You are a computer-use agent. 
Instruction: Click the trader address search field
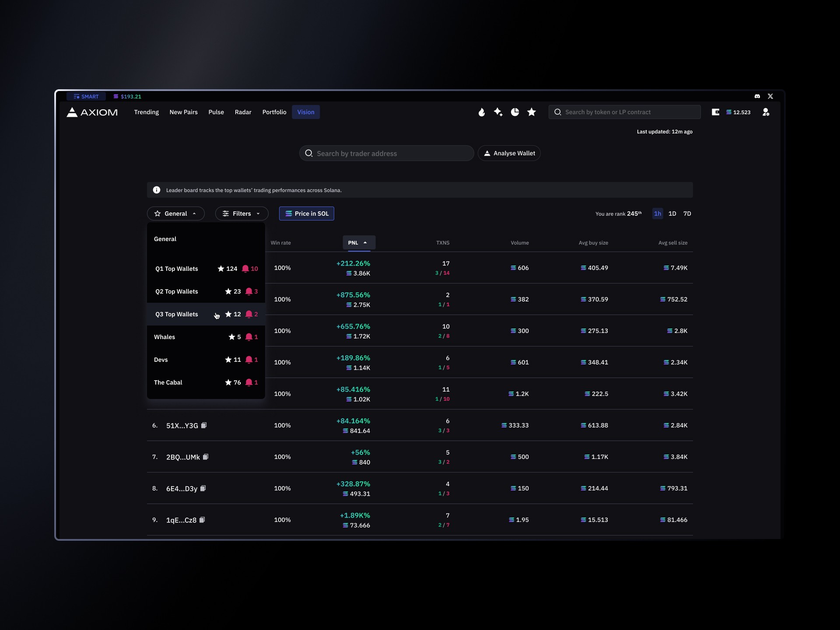(x=385, y=153)
